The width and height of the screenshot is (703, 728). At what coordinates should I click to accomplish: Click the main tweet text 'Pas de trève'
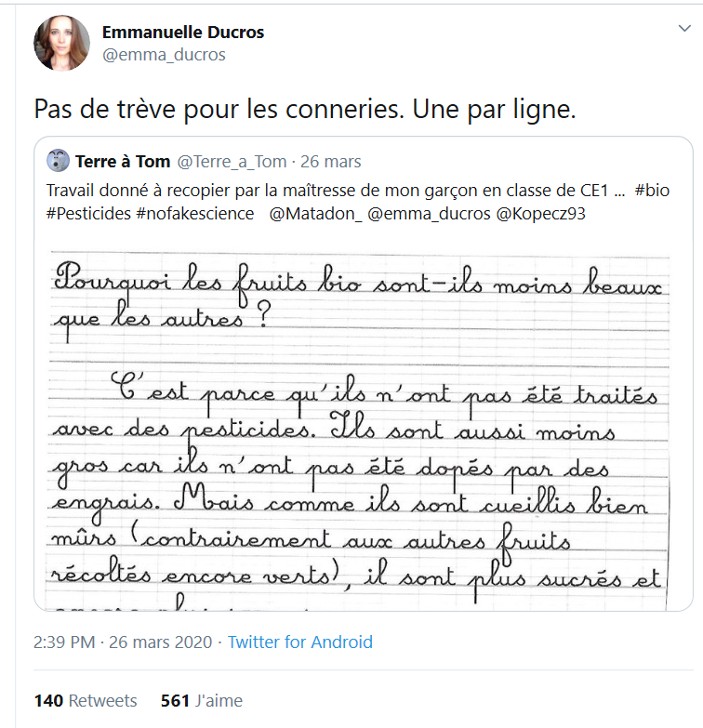(305, 109)
